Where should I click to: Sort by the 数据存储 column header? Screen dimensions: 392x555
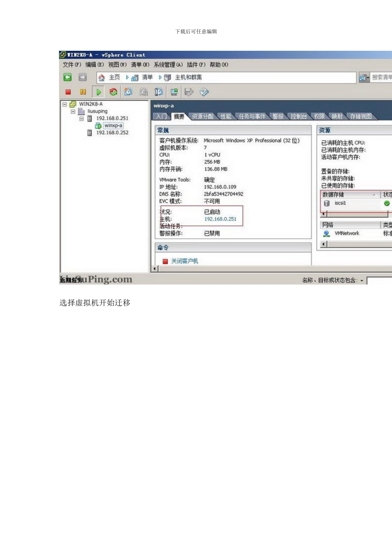[x=350, y=194]
